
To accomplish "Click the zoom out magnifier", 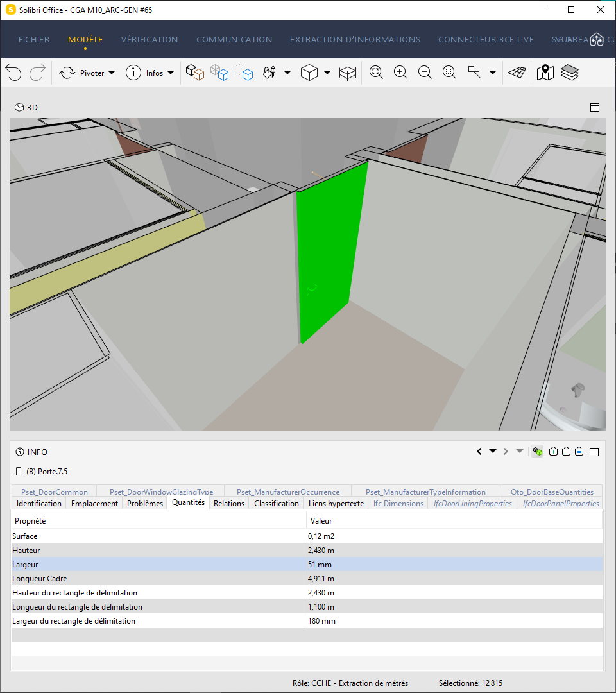I will coord(425,72).
